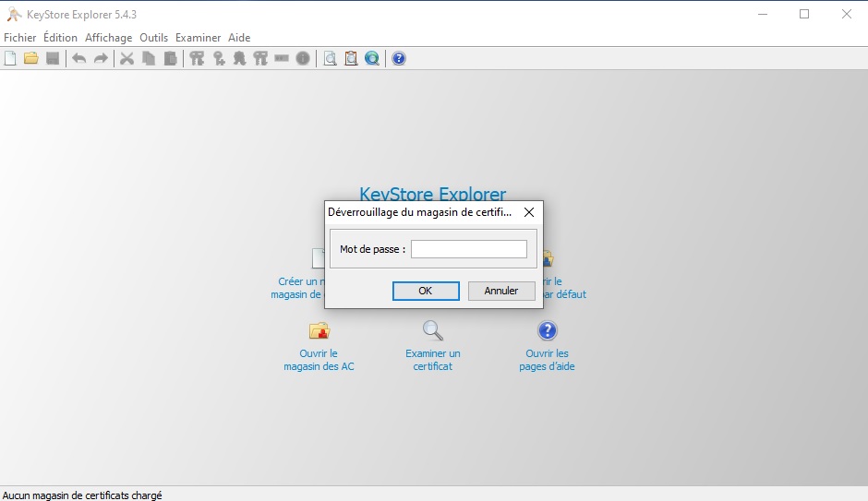Image resolution: width=868 pixels, height=501 pixels.
Task: Click the Mot de passe label
Action: 372,249
